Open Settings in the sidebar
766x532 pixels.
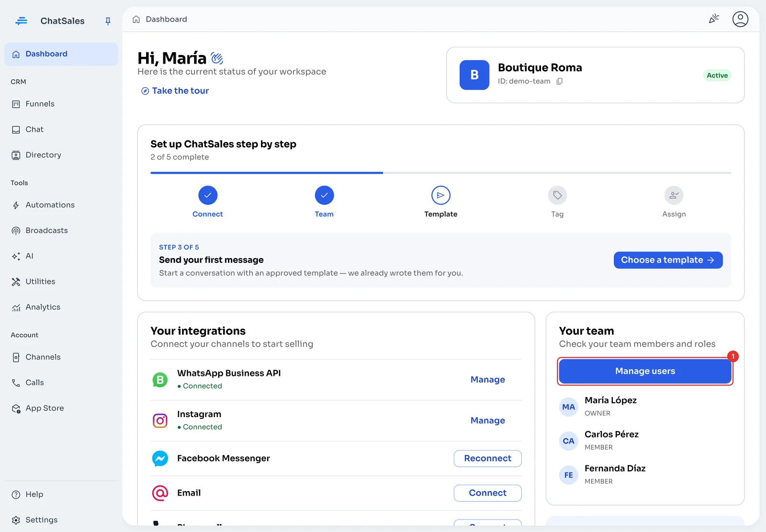61,520
